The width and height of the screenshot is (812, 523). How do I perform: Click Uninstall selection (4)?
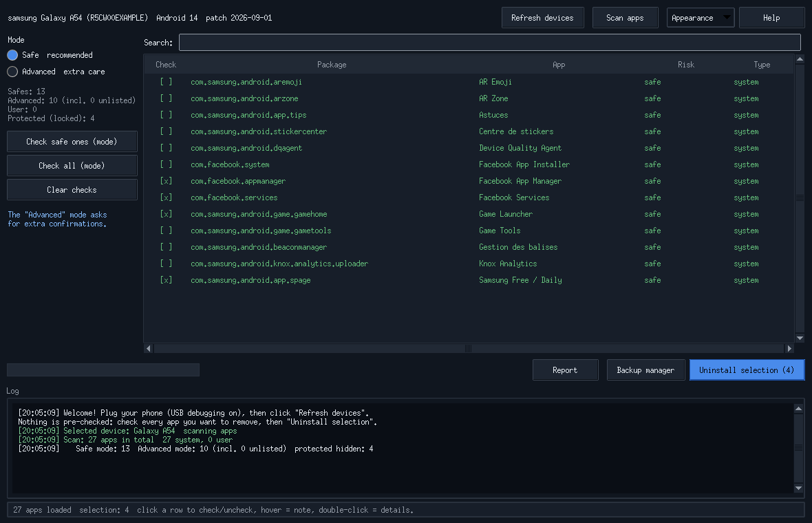pyautogui.click(x=747, y=370)
